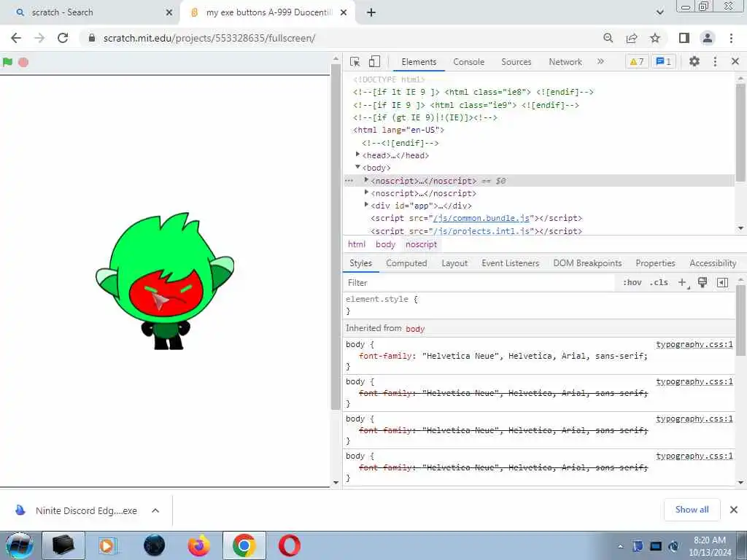Close the downloads bar
This screenshot has height=560, width=747.
[734, 510]
